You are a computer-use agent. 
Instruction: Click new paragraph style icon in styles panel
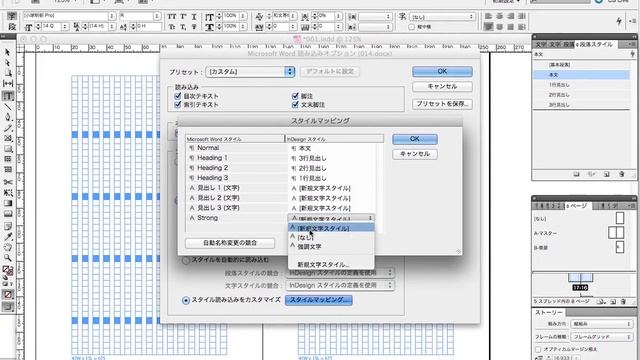coord(607,174)
